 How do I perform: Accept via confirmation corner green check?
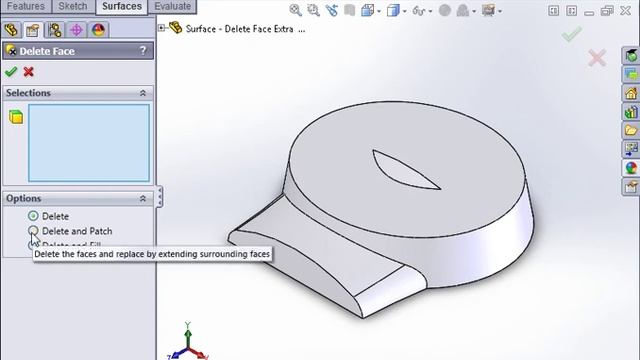(572, 34)
